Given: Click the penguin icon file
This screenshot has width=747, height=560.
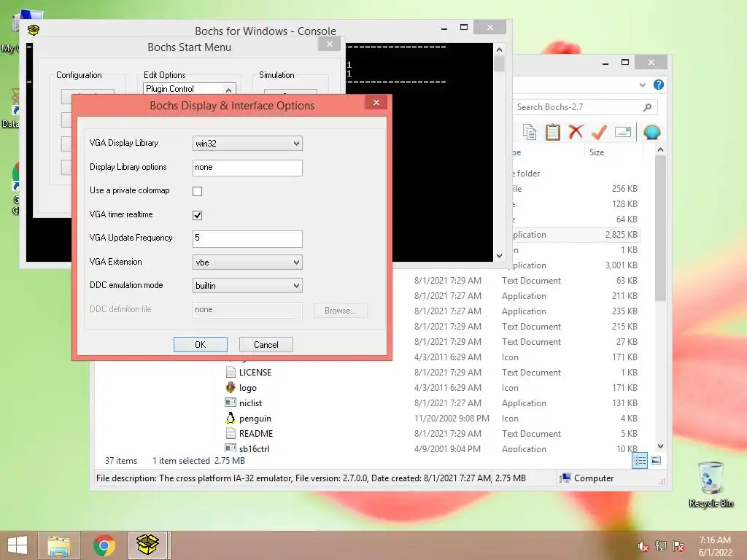Looking at the screenshot, I should coord(231,418).
